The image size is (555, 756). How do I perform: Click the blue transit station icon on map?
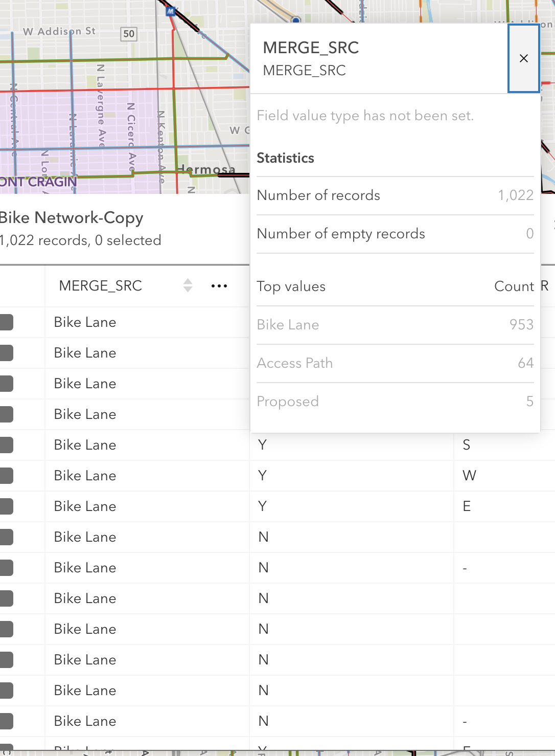(x=171, y=11)
